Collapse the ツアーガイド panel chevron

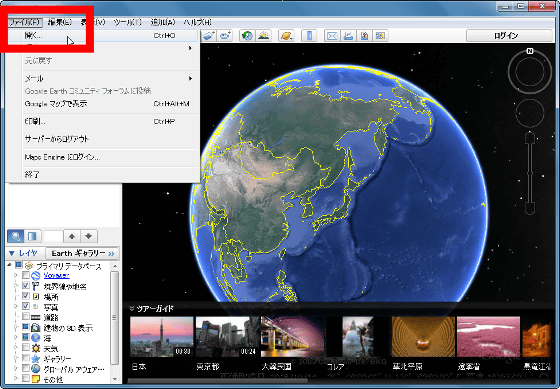tap(131, 309)
